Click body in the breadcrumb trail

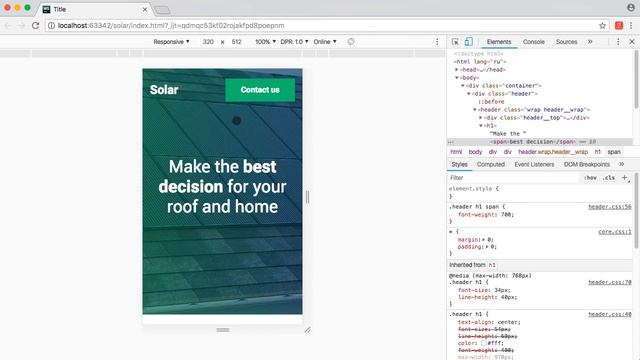(x=475, y=152)
